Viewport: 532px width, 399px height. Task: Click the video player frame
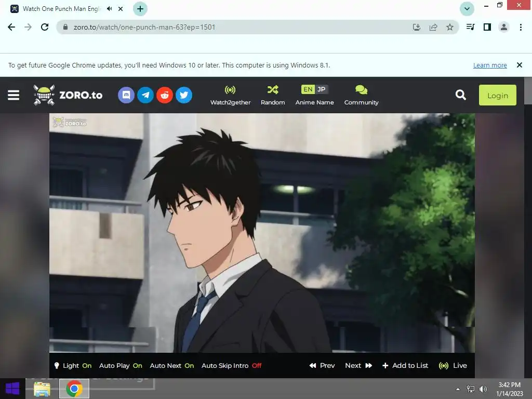262,233
